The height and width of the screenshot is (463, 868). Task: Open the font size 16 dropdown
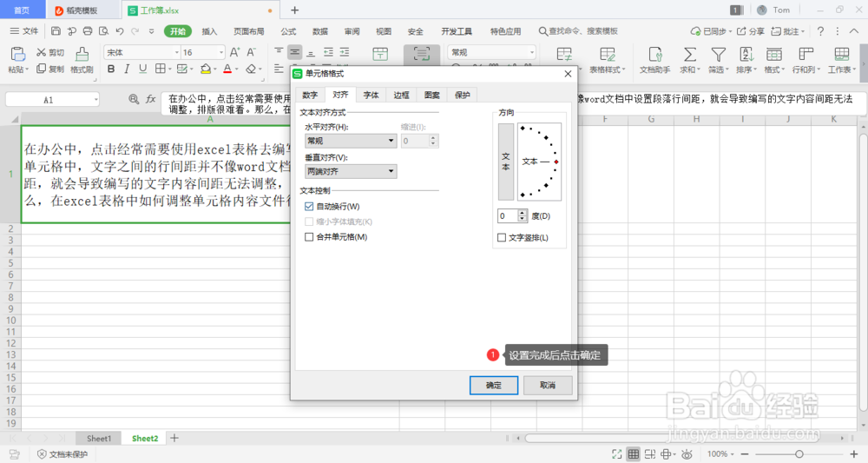click(x=220, y=52)
